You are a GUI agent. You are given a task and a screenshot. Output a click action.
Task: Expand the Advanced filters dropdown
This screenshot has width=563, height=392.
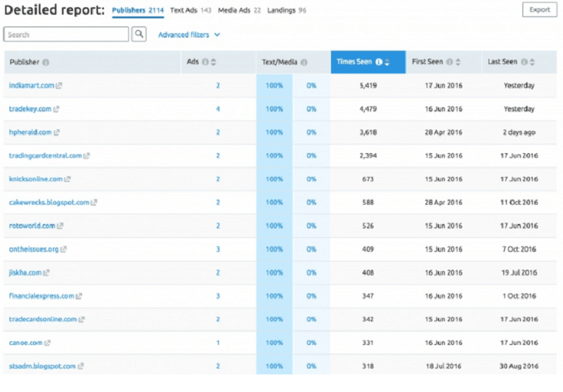pos(189,35)
